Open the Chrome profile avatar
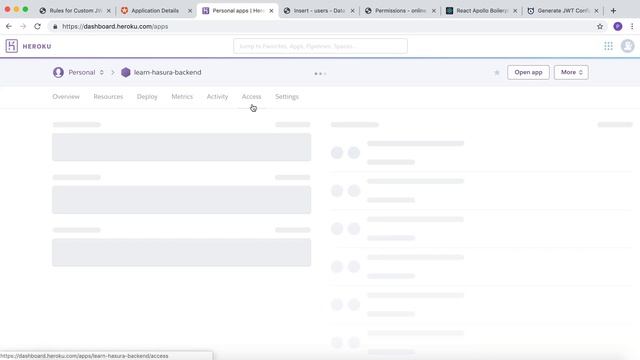Screen dimensions: 640x360 pyautogui.click(x=618, y=27)
